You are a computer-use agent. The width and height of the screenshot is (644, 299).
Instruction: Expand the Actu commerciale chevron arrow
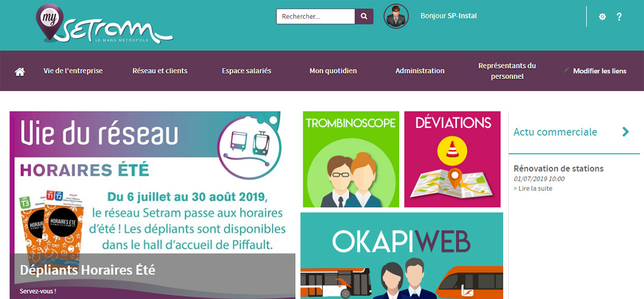point(625,132)
